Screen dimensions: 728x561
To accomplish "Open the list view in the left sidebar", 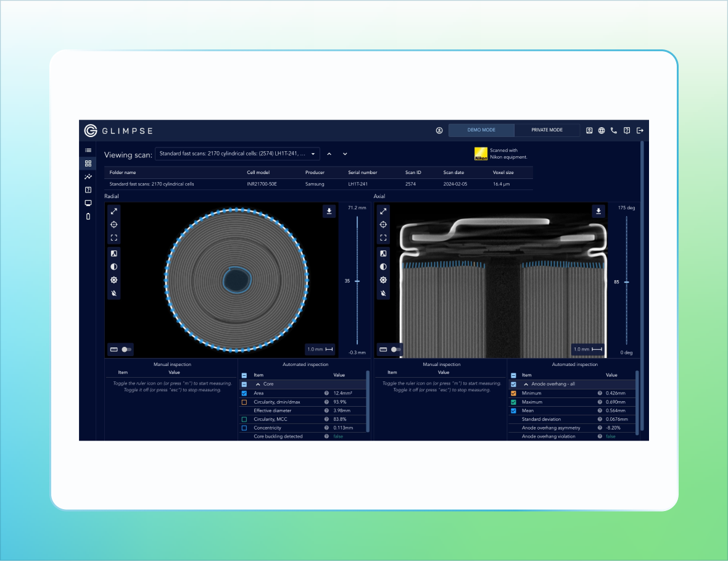I will (x=88, y=151).
